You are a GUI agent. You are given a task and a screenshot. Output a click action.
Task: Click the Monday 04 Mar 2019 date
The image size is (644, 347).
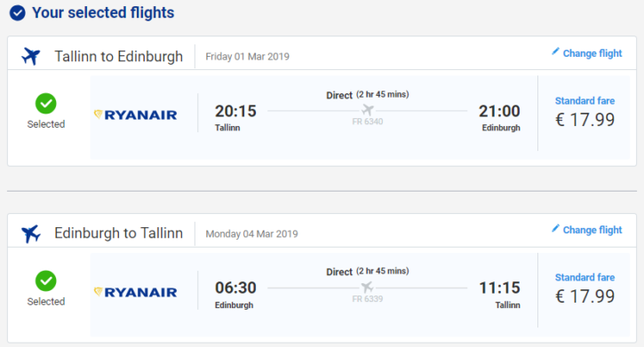click(x=251, y=233)
